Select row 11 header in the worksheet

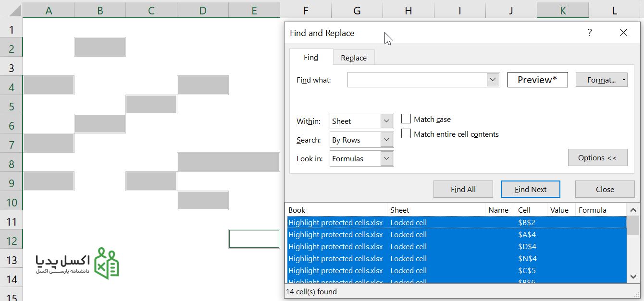(x=11, y=221)
